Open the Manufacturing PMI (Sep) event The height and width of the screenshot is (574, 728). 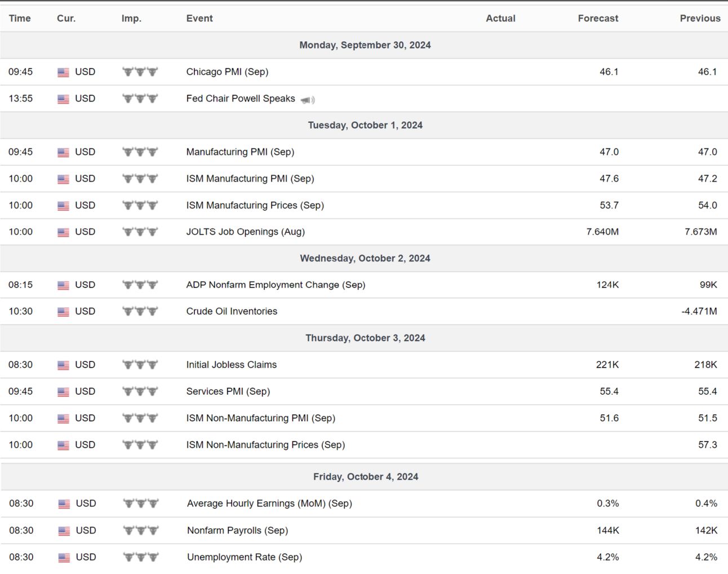click(x=240, y=152)
